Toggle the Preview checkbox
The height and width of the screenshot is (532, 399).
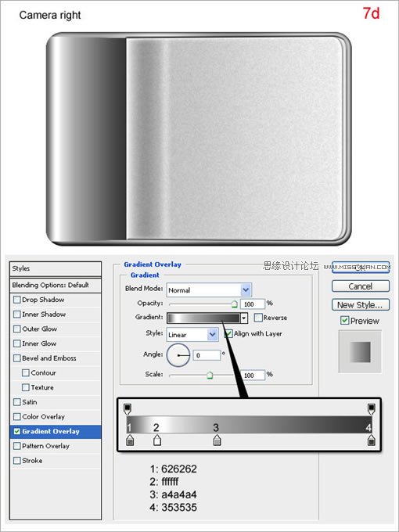[345, 320]
